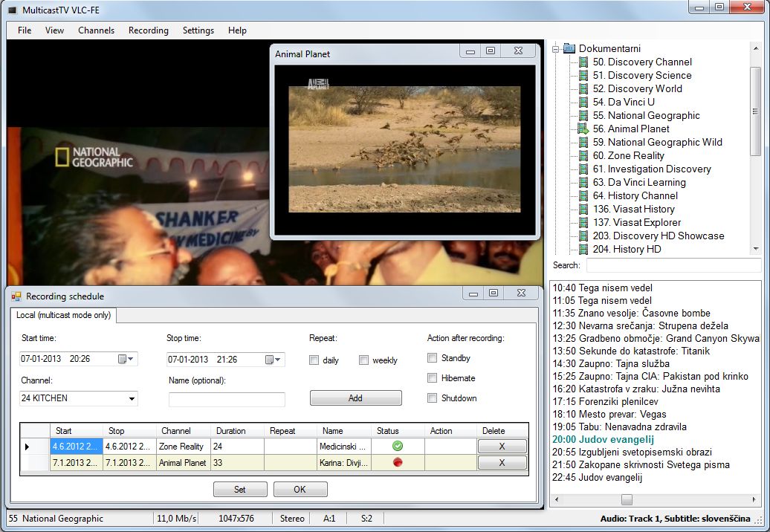This screenshot has height=532, width=770.
Task: Click the film icon beside Da Vinci U
Action: coord(583,102)
